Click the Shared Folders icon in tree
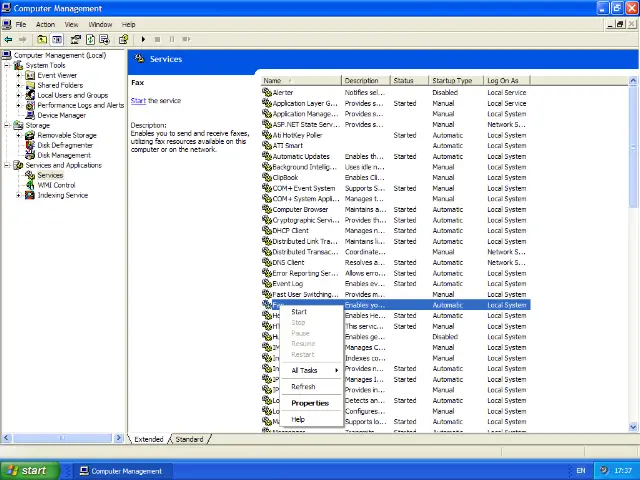 click(x=30, y=85)
